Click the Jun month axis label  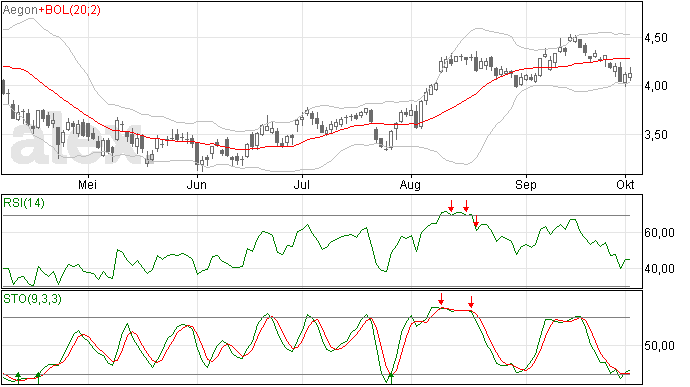click(x=196, y=185)
